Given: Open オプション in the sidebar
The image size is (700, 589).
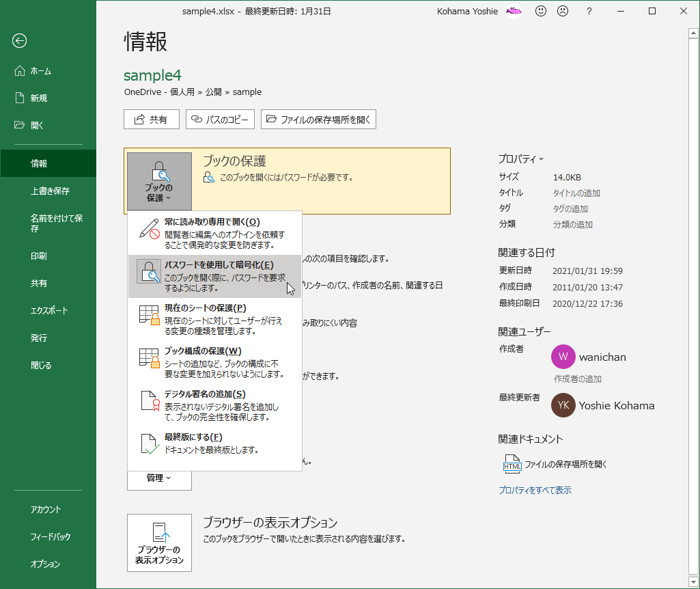Looking at the screenshot, I should [48, 564].
